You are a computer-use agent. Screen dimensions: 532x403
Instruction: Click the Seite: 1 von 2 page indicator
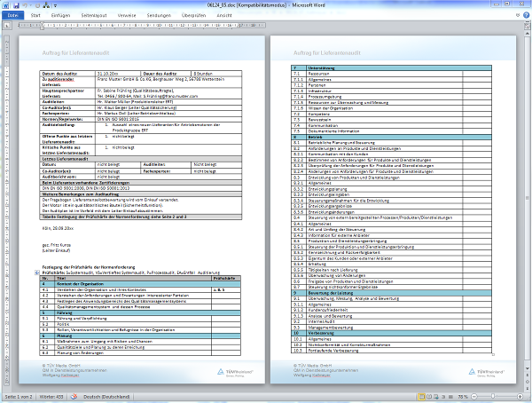click(19, 395)
